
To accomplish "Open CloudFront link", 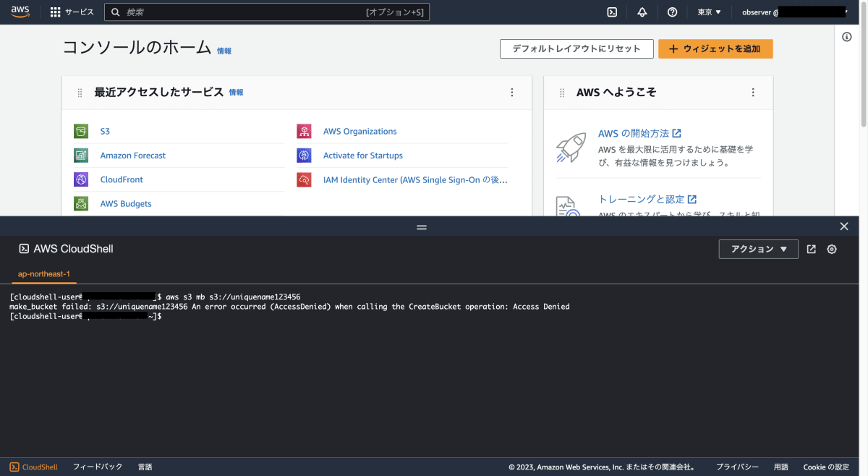I will (x=122, y=179).
